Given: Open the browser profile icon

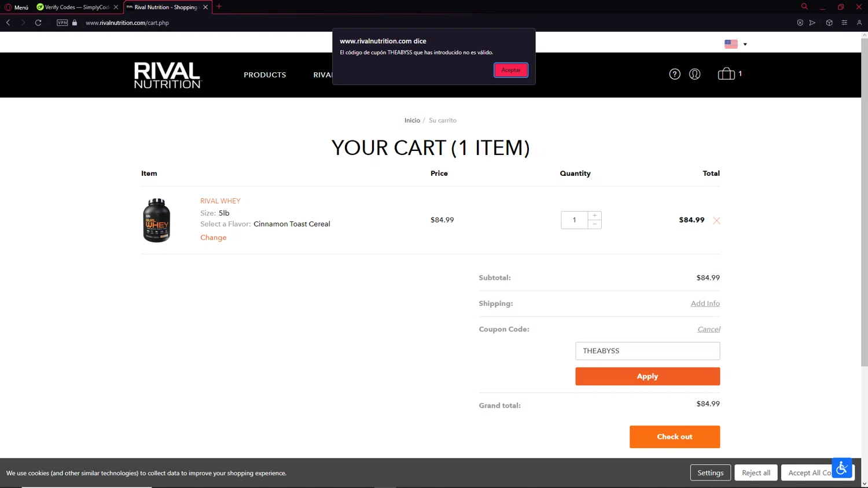Looking at the screenshot, I should tap(859, 23).
